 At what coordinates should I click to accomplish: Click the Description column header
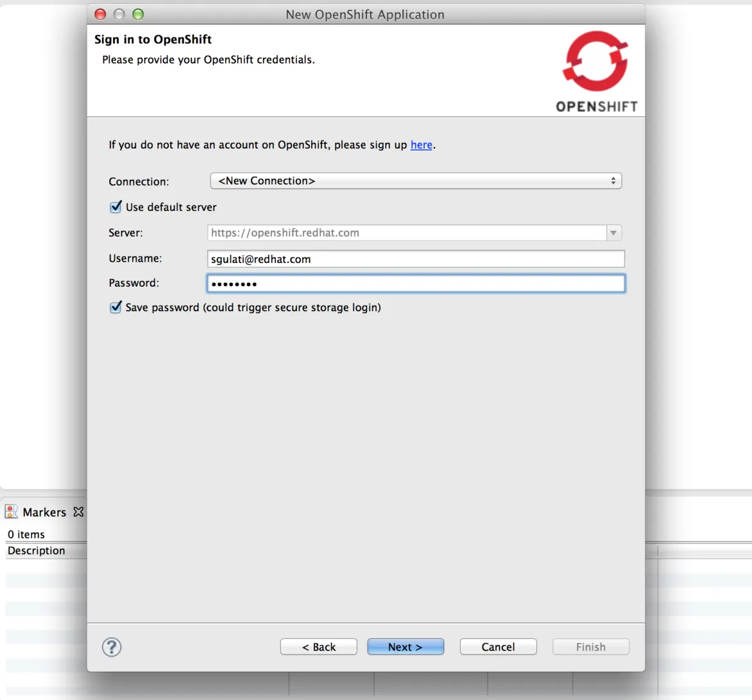pyautogui.click(x=37, y=550)
